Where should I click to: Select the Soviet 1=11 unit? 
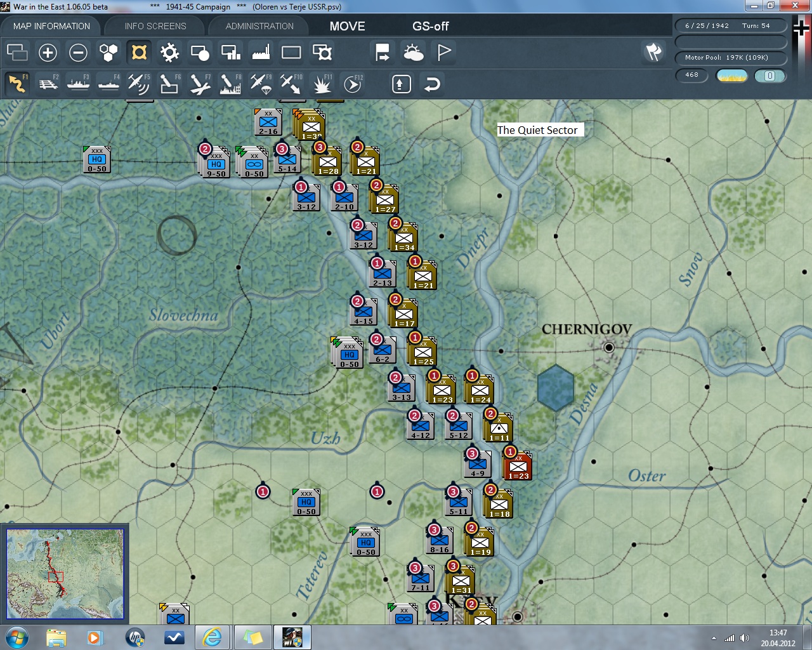(499, 427)
